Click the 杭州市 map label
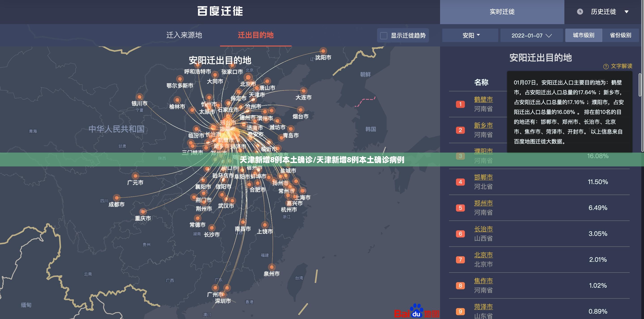 click(289, 210)
